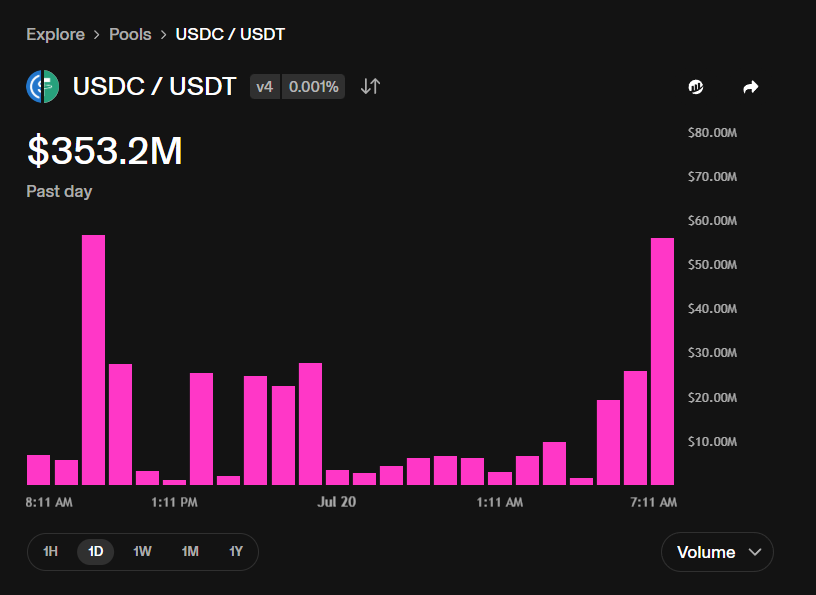
Task: Click the $40.00M axis label
Action: pos(712,309)
